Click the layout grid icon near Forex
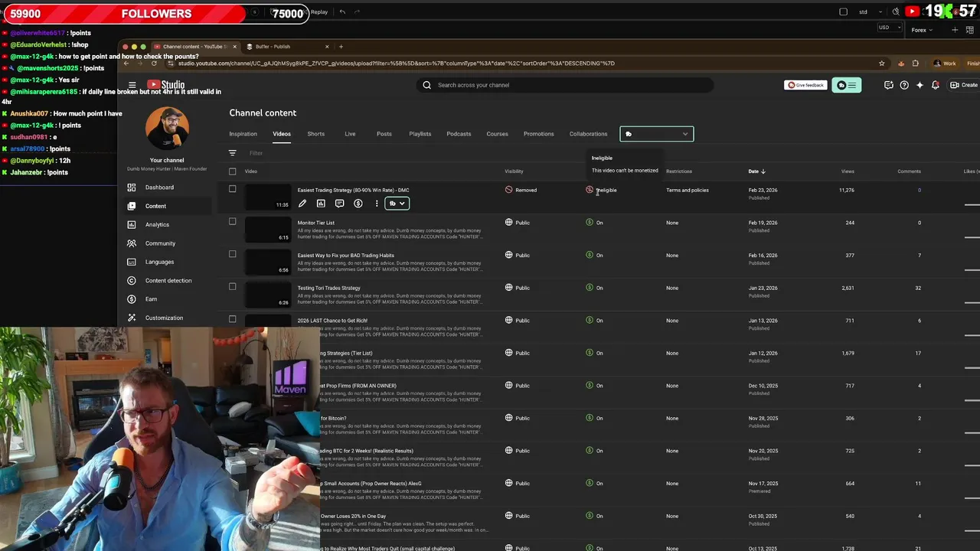This screenshot has height=551, width=980. pos(970,30)
